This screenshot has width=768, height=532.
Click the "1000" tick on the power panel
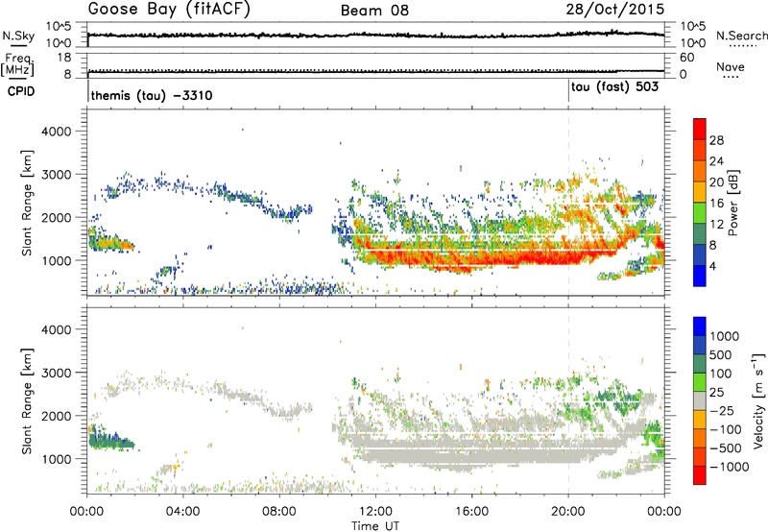point(57,260)
